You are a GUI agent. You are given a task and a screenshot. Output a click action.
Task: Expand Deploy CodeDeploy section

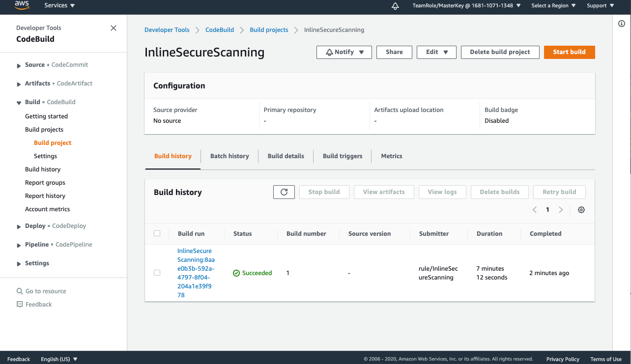point(19,226)
